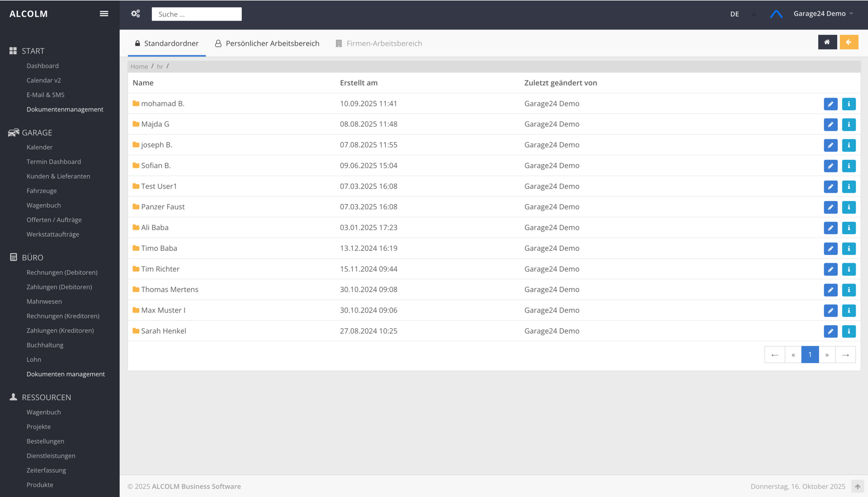Expand the RESSOURCEN section in sidebar
868x497 pixels.
[x=46, y=397]
